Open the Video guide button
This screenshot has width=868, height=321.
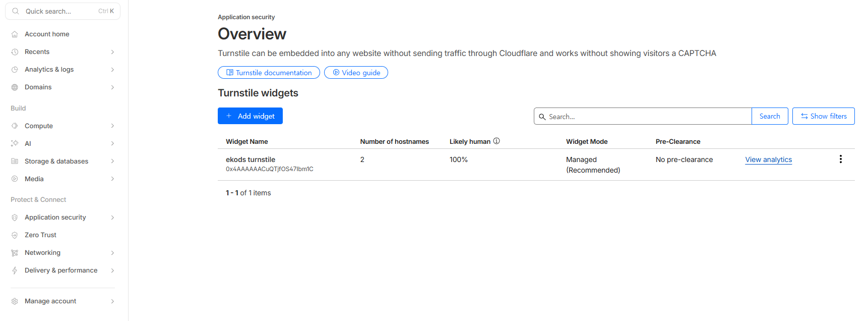pos(356,73)
